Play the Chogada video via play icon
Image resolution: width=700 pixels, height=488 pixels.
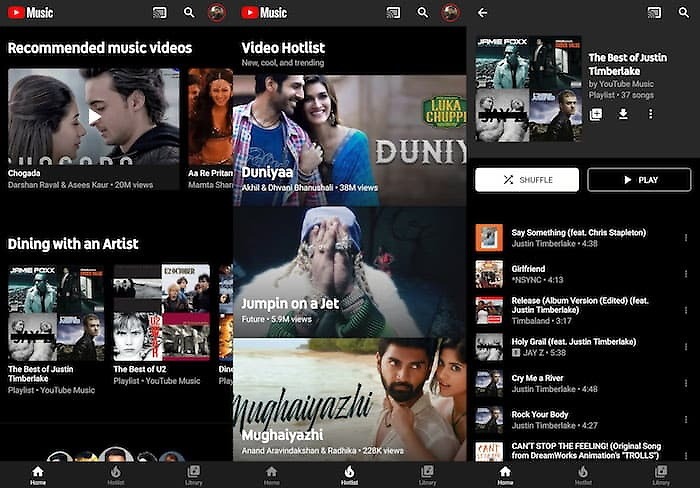coord(94,117)
